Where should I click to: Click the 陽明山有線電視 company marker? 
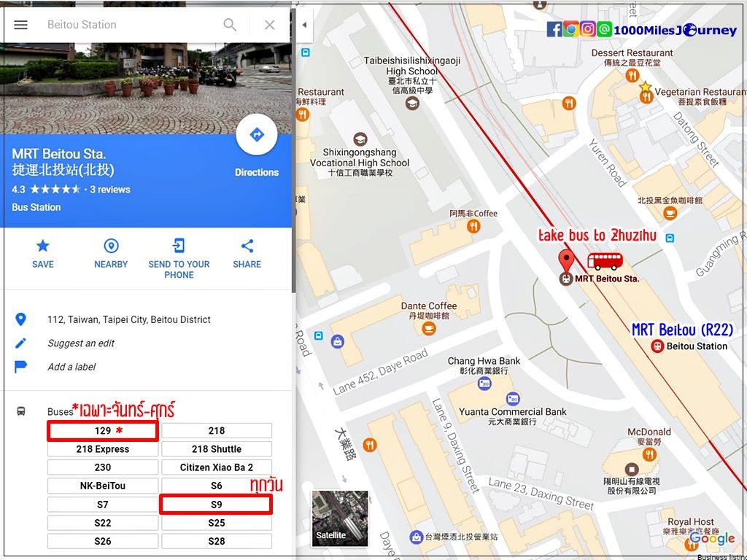tap(631, 469)
